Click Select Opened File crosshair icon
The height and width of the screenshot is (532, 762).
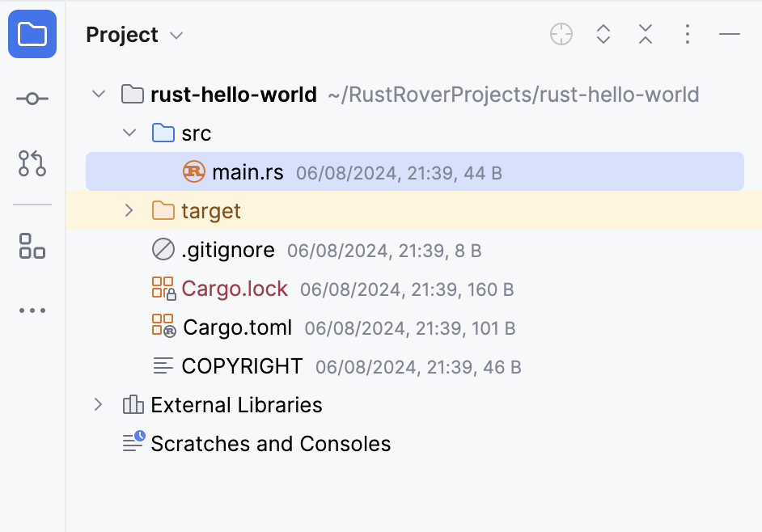click(x=561, y=34)
